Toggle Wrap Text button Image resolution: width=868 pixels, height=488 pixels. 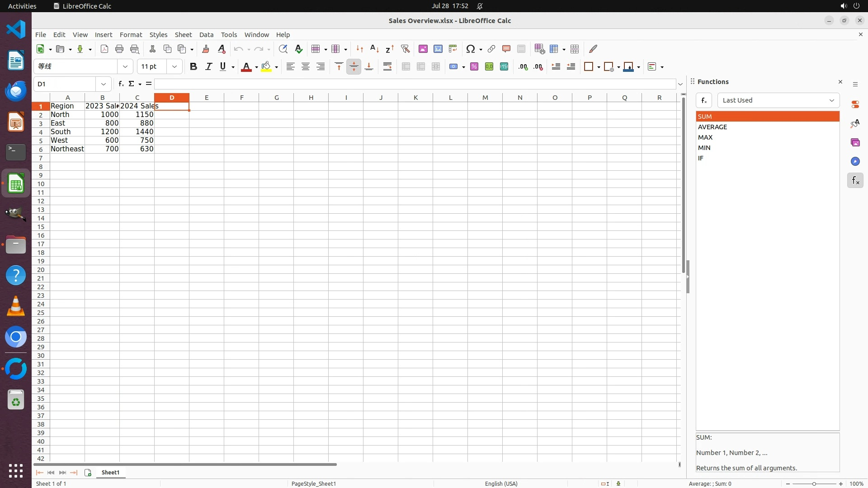[387, 67]
